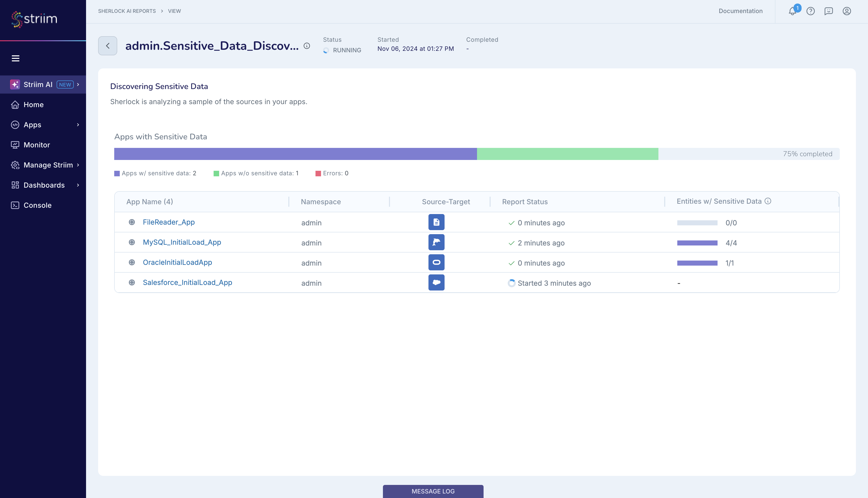Open the notifications bell with badge
868x498 pixels.
click(x=792, y=11)
